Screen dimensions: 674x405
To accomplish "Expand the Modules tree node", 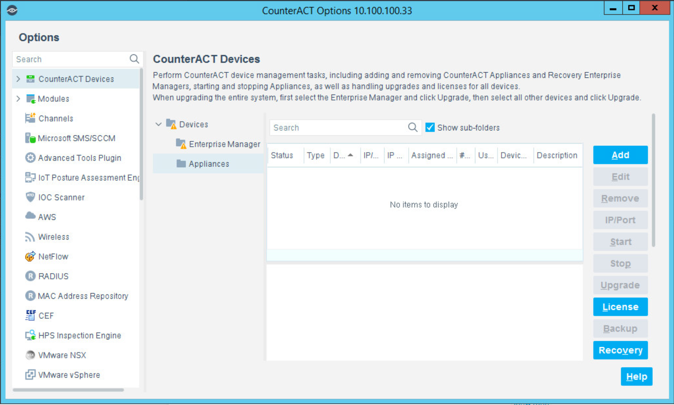I will click(x=18, y=98).
